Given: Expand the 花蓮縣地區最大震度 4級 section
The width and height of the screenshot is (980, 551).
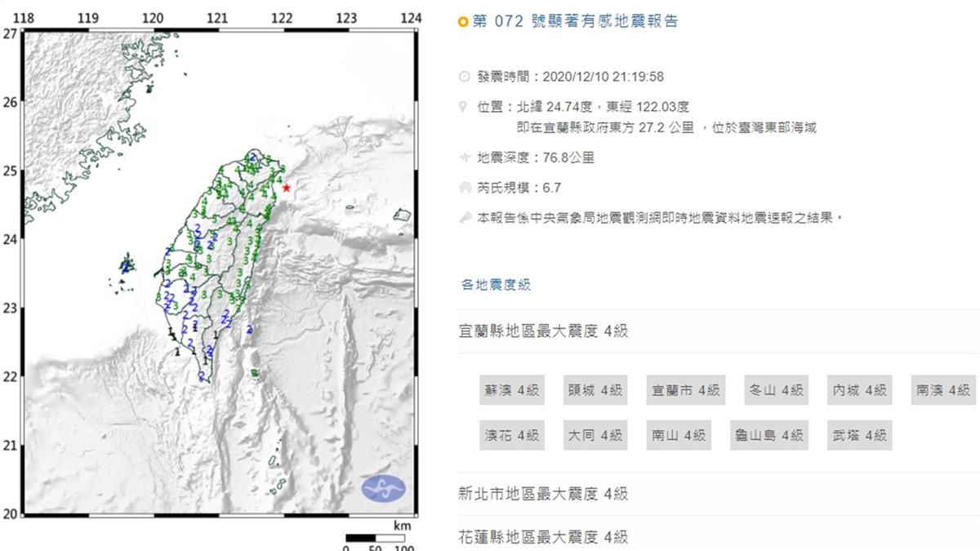Looking at the screenshot, I should point(543,536).
